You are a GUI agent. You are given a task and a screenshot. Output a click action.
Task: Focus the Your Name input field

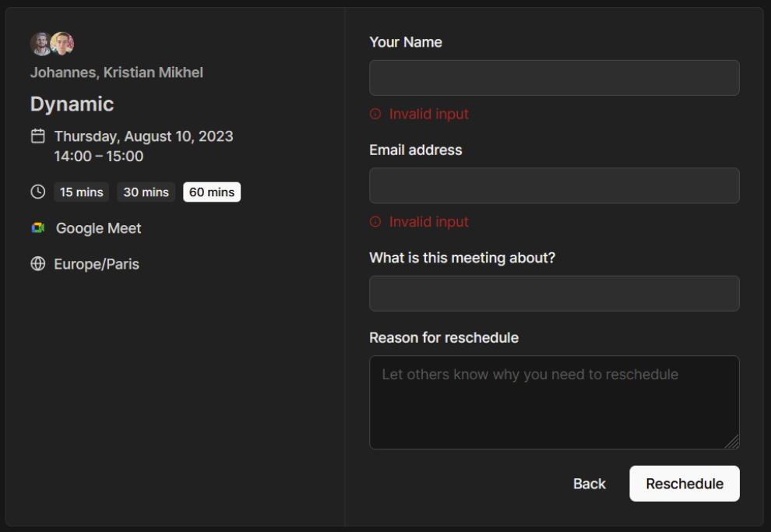[554, 78]
